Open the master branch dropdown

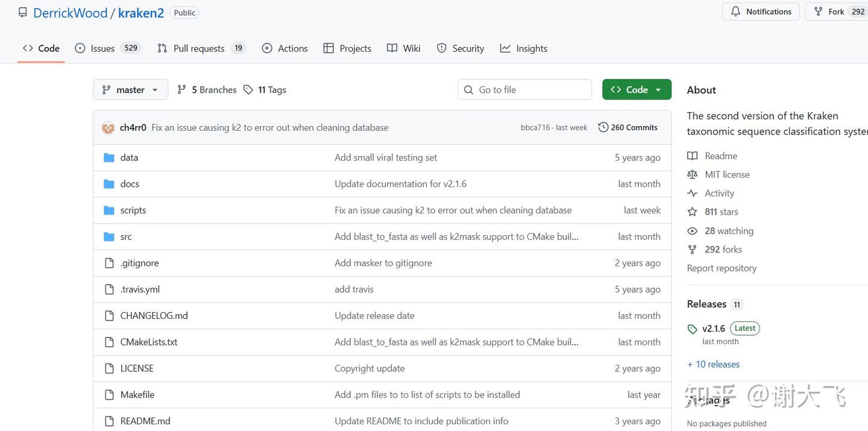pos(130,90)
